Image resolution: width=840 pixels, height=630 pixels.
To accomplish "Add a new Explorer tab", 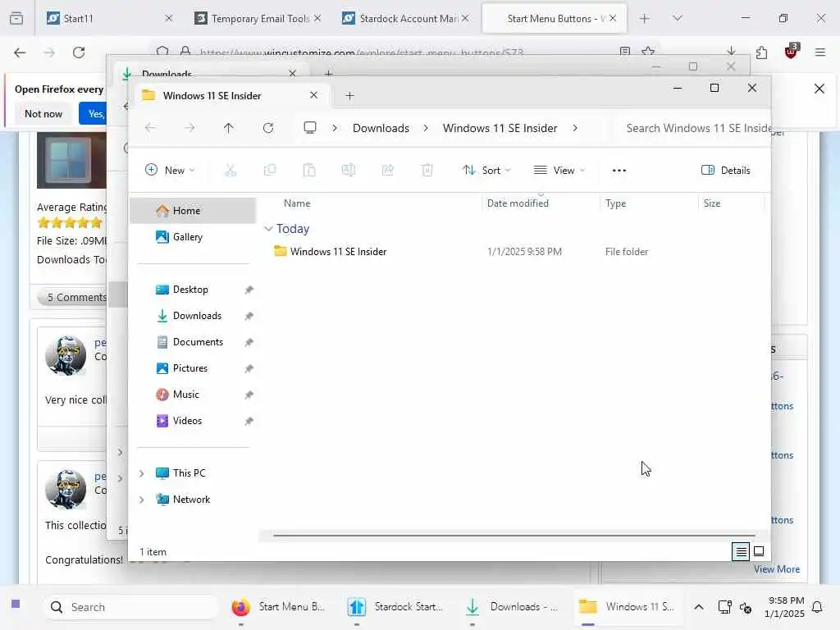I will (349, 96).
